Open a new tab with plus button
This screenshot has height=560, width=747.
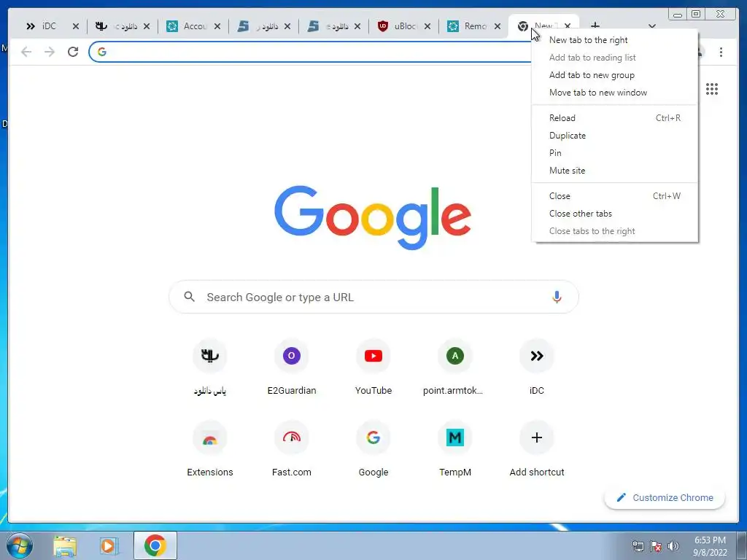coord(595,26)
